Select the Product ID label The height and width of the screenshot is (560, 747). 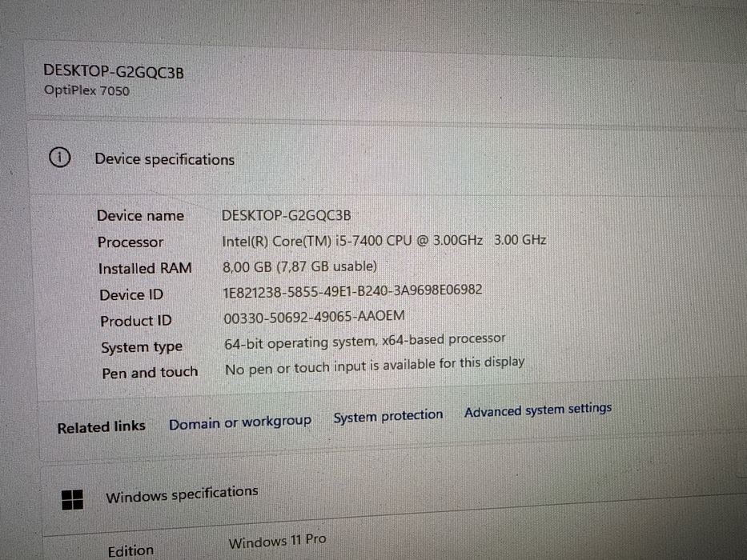click(x=136, y=321)
